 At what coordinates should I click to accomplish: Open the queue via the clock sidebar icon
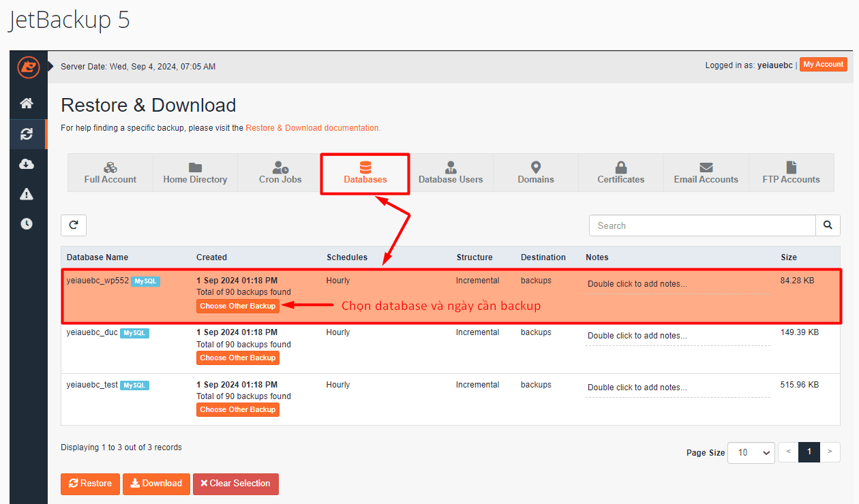coord(27,223)
